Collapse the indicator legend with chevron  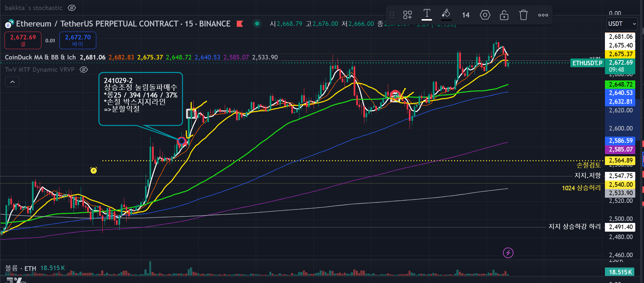[x=12, y=82]
